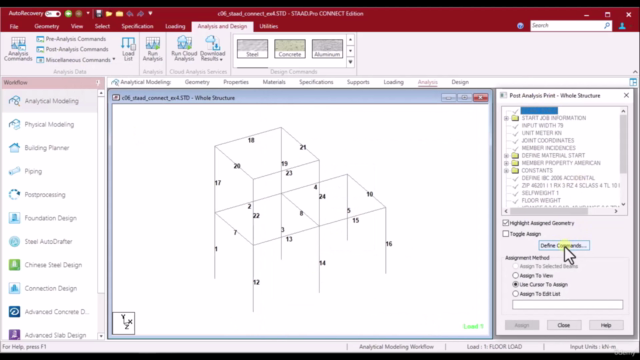640x360 pixels.
Task: Open Foundation Design workflow
Action: click(50, 218)
